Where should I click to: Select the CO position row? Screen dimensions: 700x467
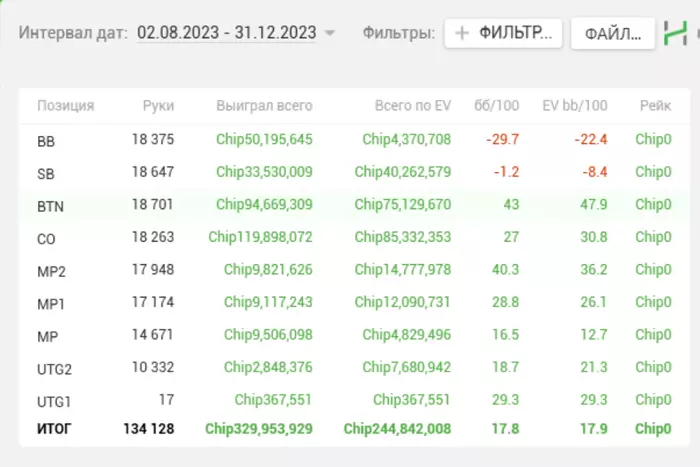point(354,238)
